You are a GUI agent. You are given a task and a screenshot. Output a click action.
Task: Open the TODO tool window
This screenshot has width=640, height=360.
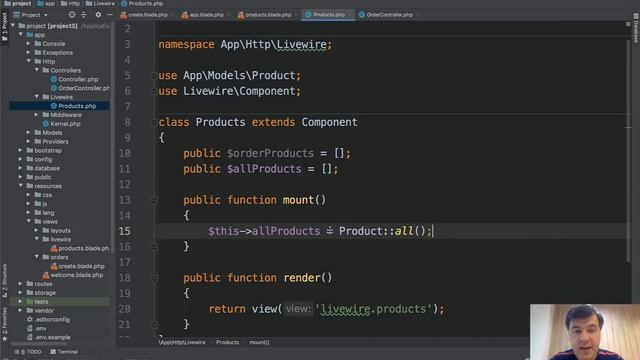(29, 351)
